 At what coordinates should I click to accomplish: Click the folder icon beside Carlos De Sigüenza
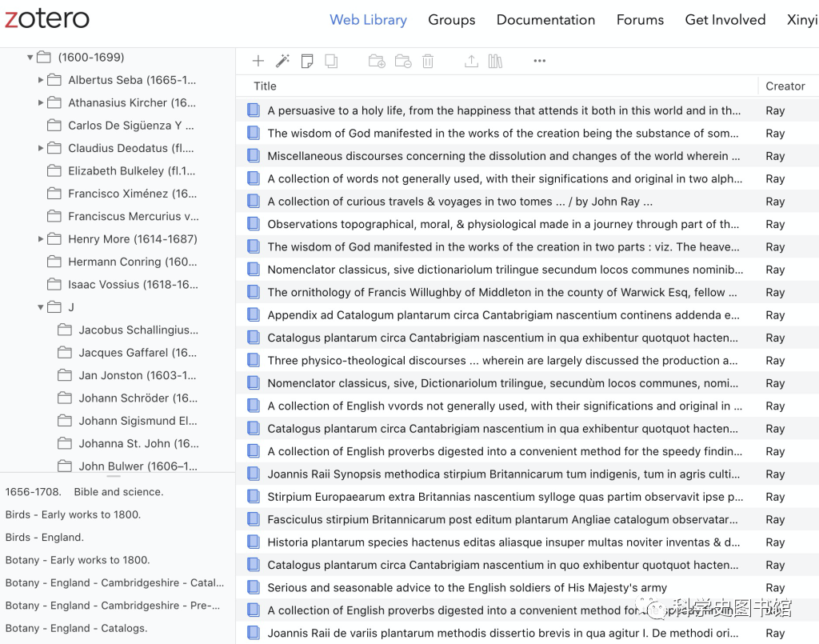(54, 126)
